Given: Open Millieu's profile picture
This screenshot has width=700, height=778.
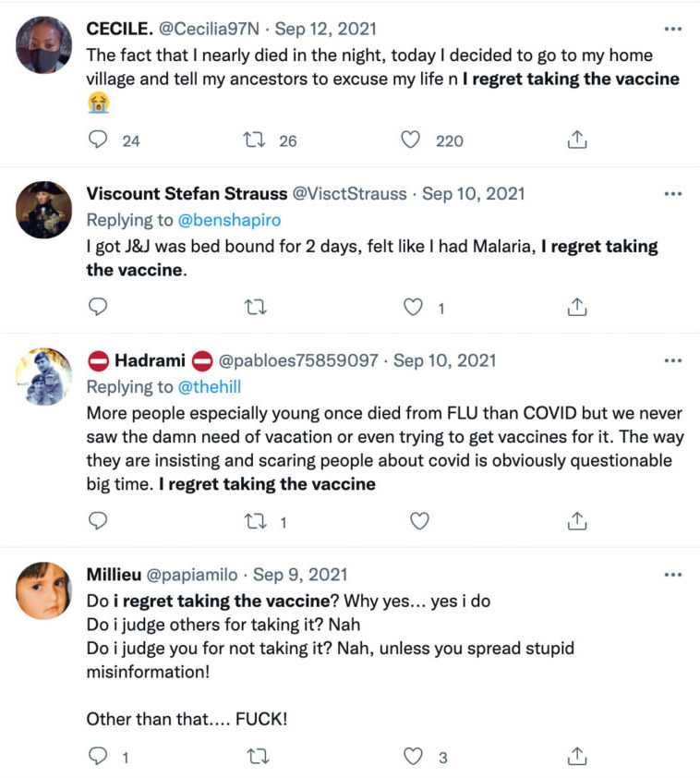Looking at the screenshot, I should tap(43, 590).
